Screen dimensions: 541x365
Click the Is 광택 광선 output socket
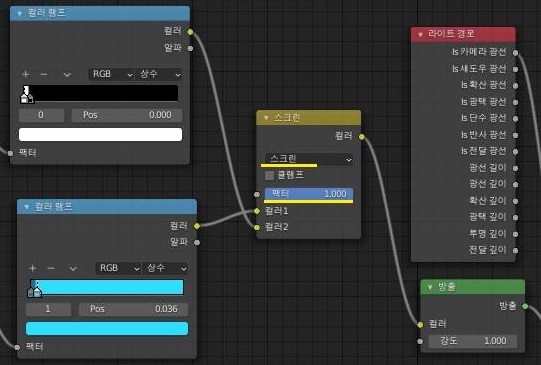tap(515, 102)
